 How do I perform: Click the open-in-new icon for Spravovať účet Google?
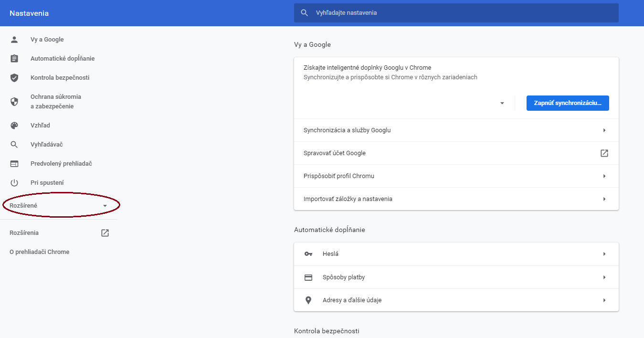pos(604,153)
